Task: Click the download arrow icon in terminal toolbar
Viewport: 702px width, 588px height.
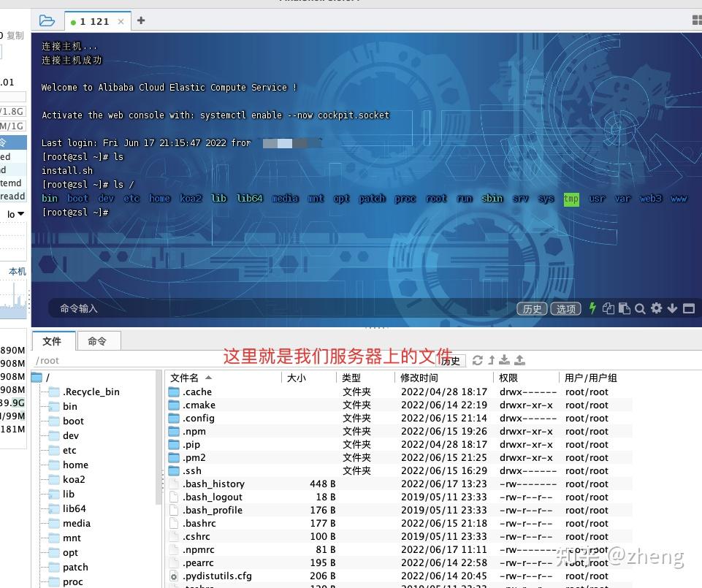Action: click(x=672, y=308)
